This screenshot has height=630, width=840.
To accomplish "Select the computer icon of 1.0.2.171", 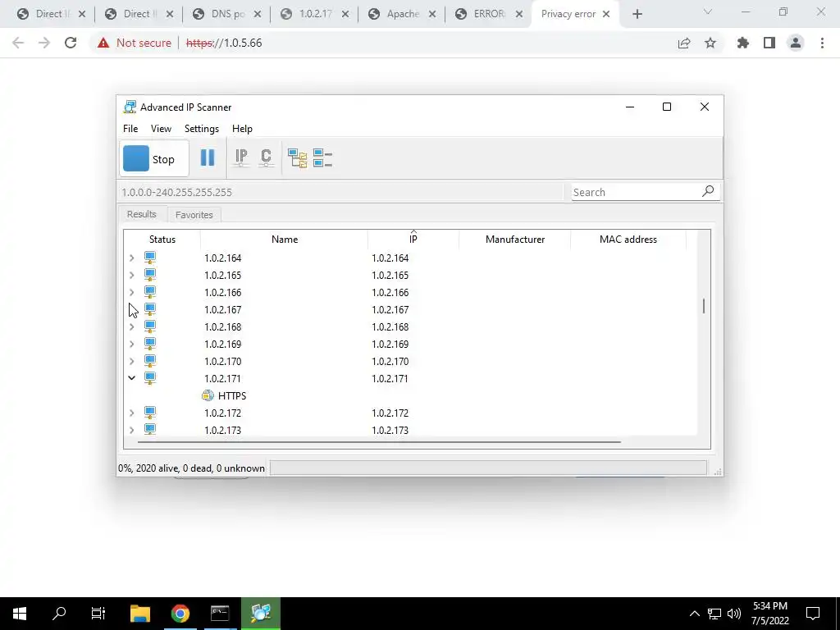I will (x=150, y=377).
